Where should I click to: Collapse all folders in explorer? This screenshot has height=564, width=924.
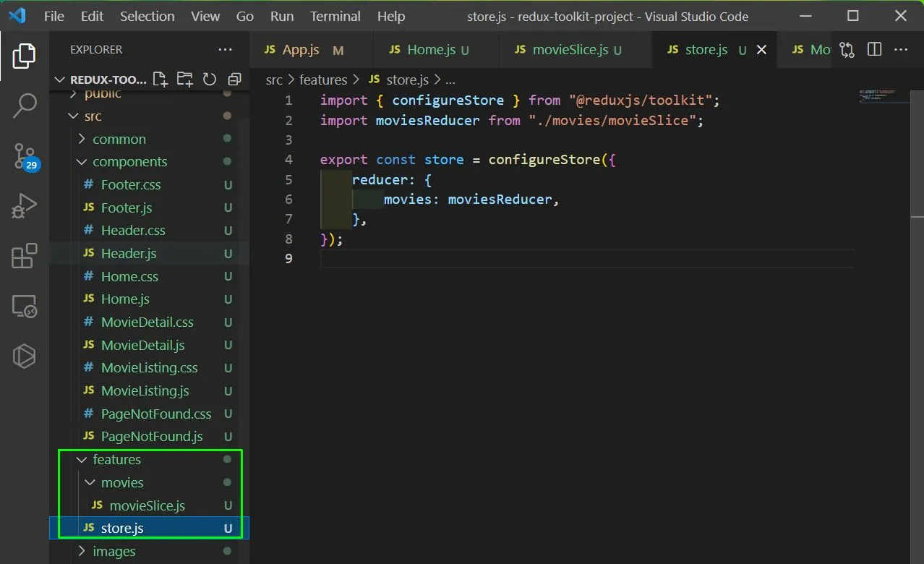tap(234, 79)
